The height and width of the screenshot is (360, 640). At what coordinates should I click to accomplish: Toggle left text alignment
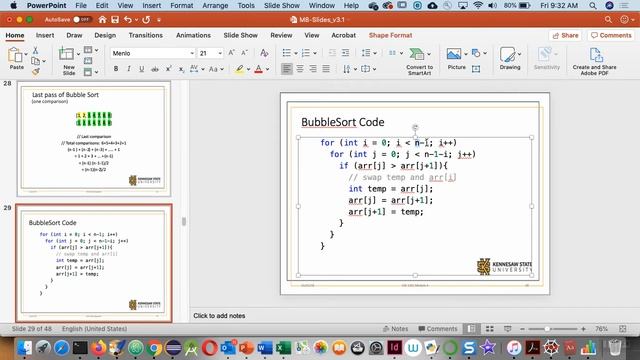pyautogui.click(x=287, y=69)
